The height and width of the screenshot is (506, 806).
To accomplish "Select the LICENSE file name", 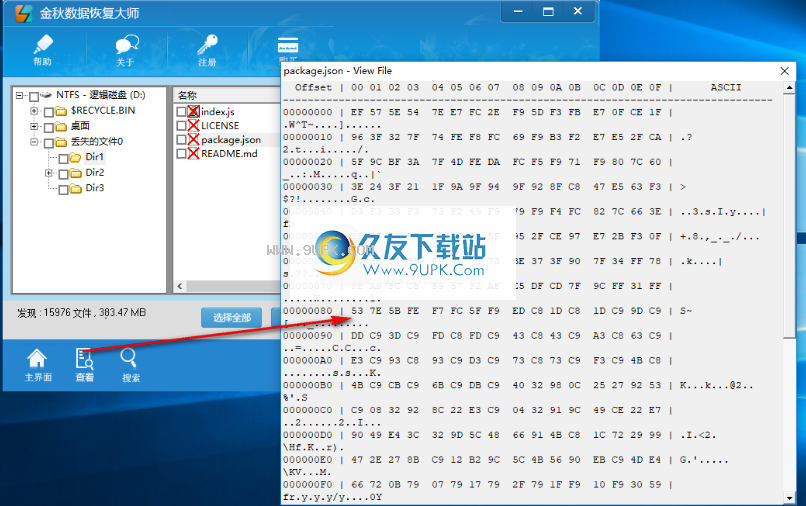I will [220, 125].
